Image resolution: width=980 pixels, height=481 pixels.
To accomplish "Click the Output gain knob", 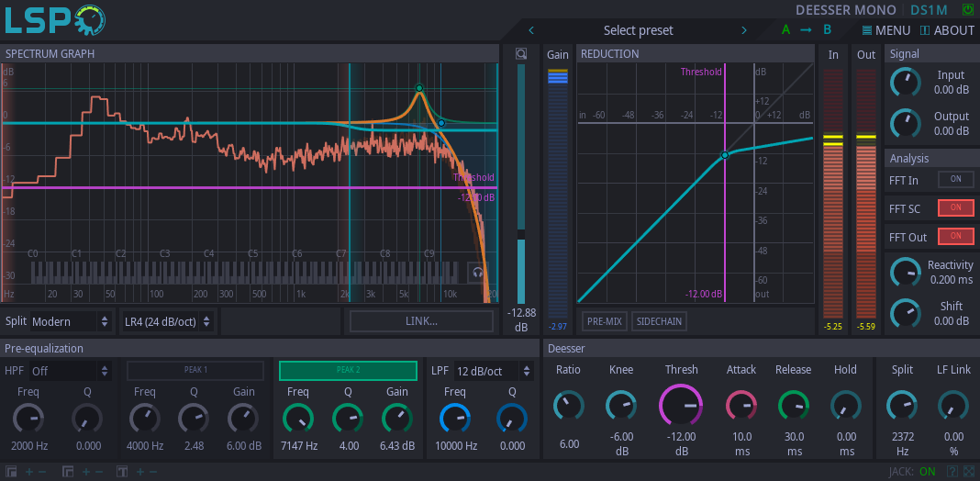I will coord(905,123).
